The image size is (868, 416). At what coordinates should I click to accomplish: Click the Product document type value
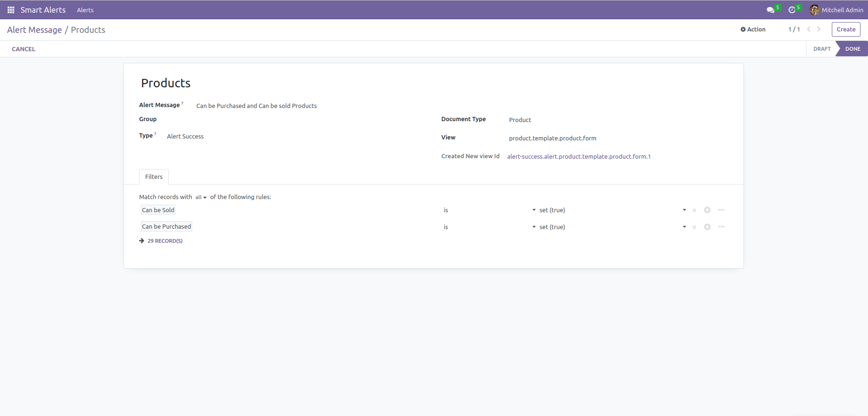click(x=520, y=120)
